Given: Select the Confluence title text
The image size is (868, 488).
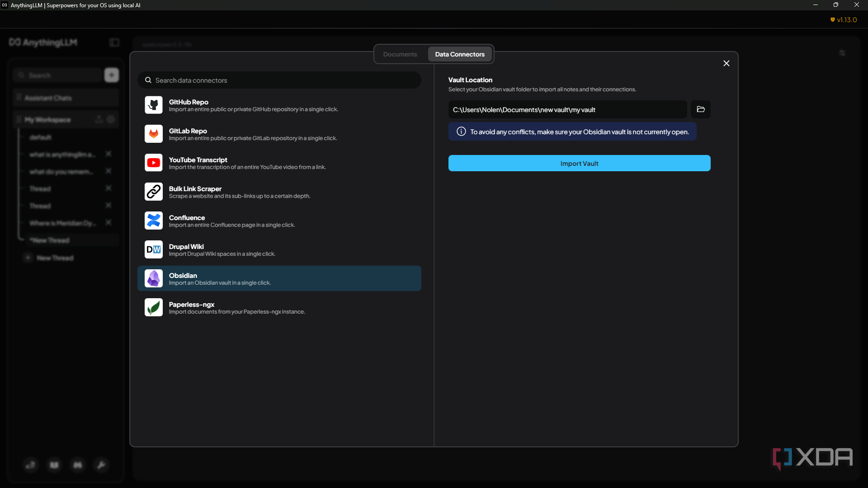Looking at the screenshot, I should click(x=187, y=218).
